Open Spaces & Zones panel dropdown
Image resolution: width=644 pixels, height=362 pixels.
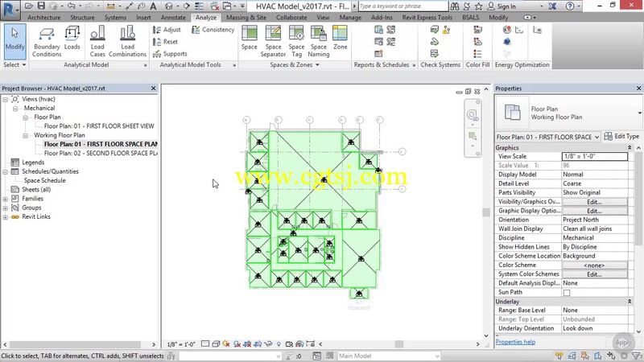pos(295,65)
